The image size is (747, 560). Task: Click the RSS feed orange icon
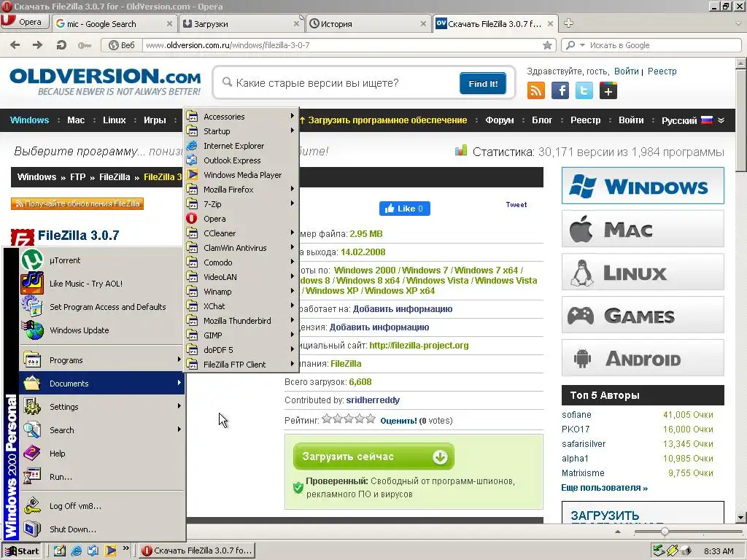click(536, 90)
